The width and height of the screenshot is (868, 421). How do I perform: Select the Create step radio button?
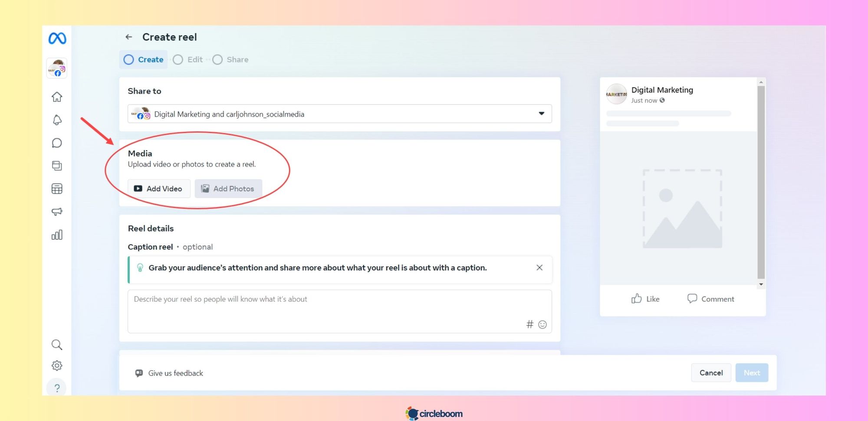(128, 59)
